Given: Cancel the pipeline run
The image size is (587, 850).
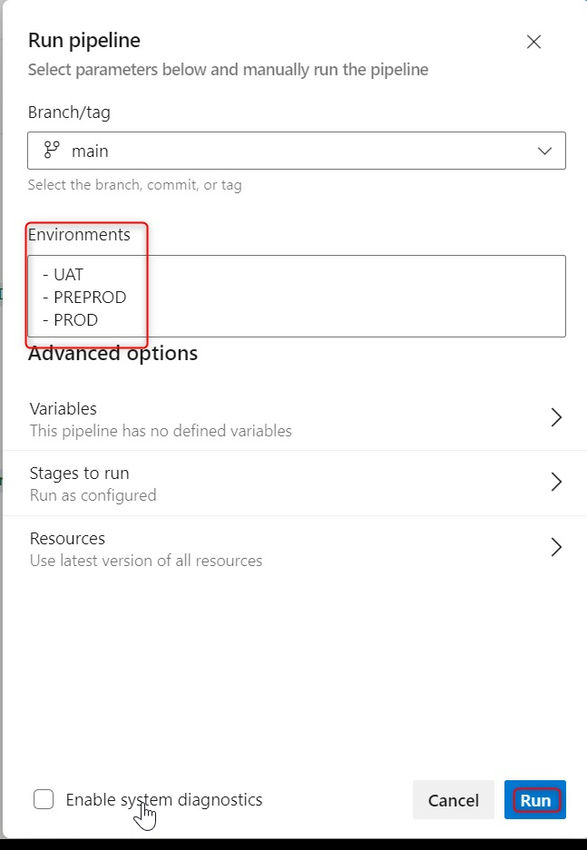Looking at the screenshot, I should [x=453, y=800].
